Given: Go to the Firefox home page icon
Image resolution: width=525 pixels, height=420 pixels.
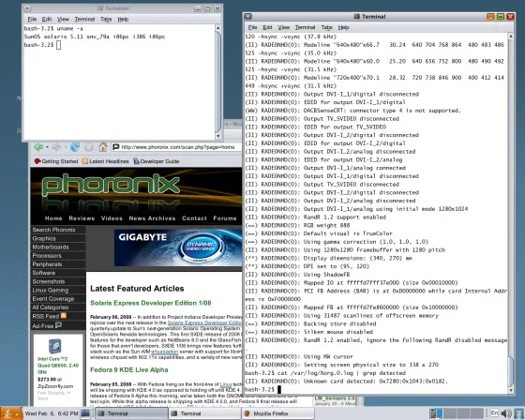Looking at the screenshot, I should pyautogui.click(x=103, y=146).
